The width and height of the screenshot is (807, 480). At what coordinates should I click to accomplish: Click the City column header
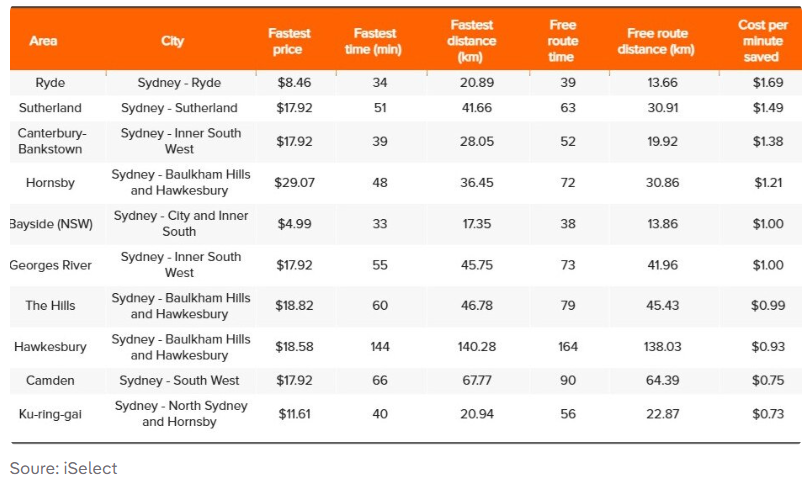[x=172, y=41]
